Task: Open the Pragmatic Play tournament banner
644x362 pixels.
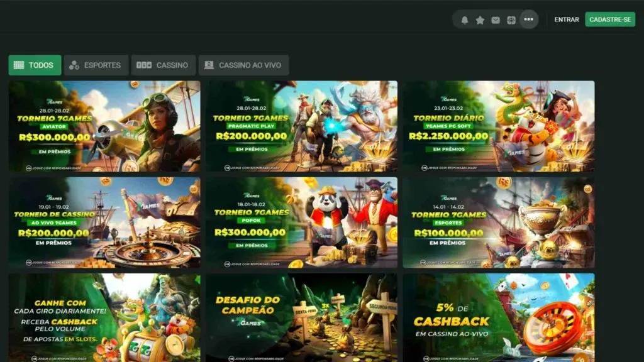Action: click(301, 126)
